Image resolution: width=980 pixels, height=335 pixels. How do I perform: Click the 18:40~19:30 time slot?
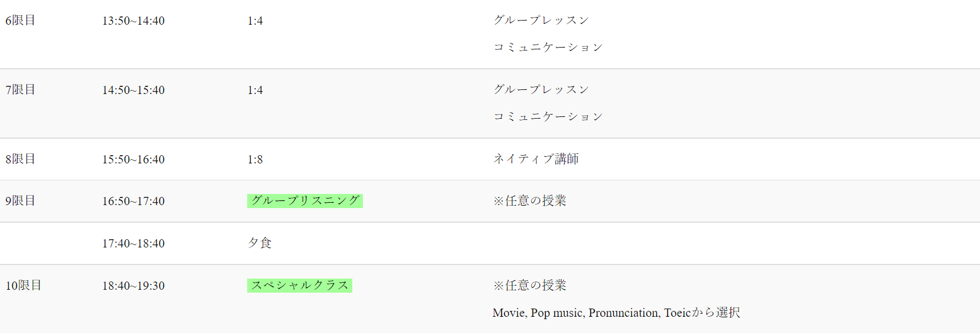coord(133,286)
